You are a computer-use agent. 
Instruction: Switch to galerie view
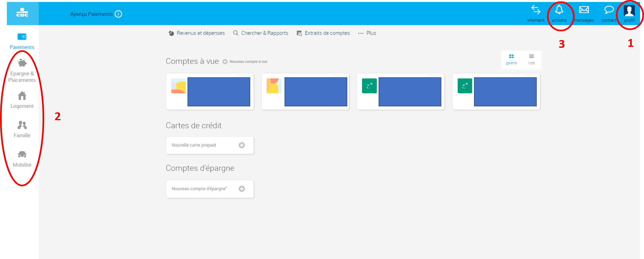click(x=511, y=59)
